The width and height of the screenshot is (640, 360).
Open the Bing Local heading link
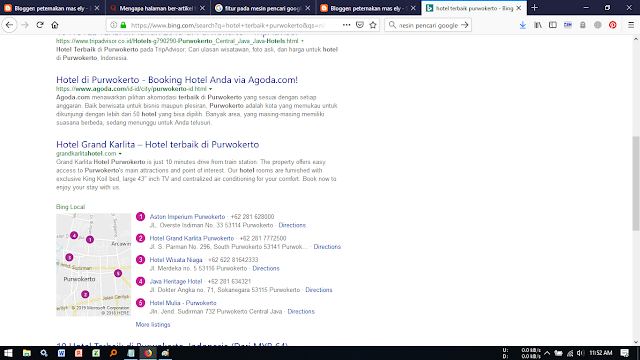pyautogui.click(x=71, y=207)
